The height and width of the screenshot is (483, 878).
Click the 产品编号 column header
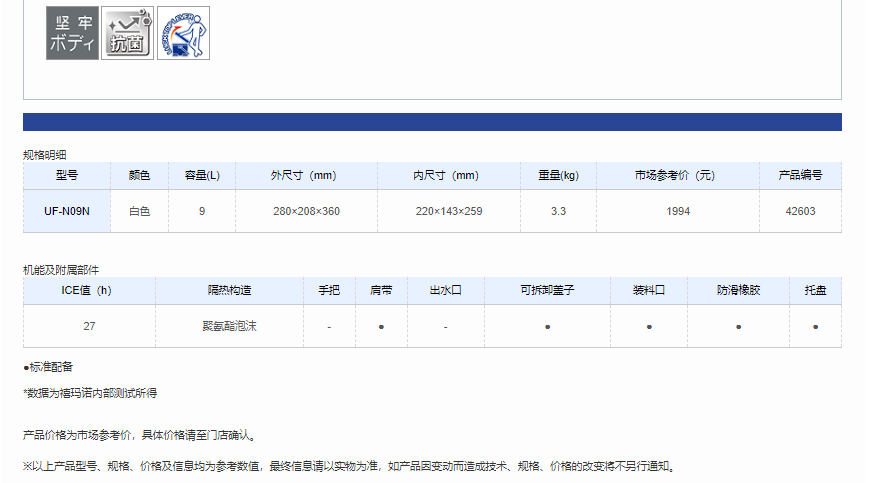(x=800, y=175)
